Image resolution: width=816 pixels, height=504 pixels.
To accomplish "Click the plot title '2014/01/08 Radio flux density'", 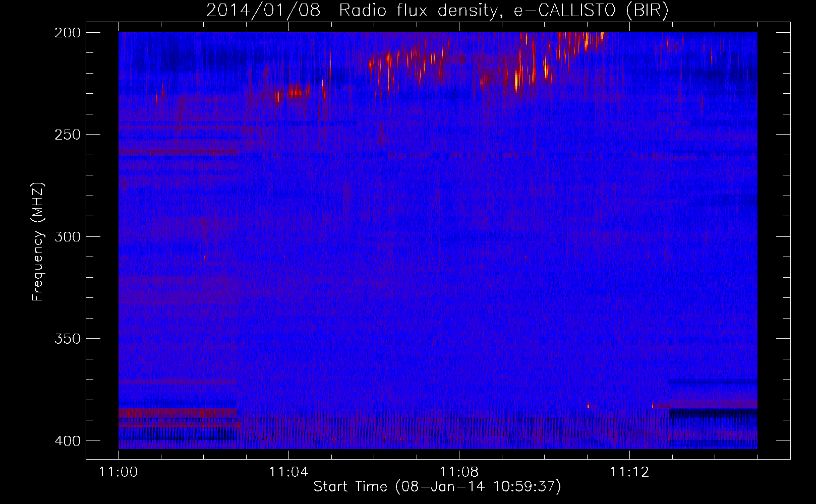I will coord(437,11).
